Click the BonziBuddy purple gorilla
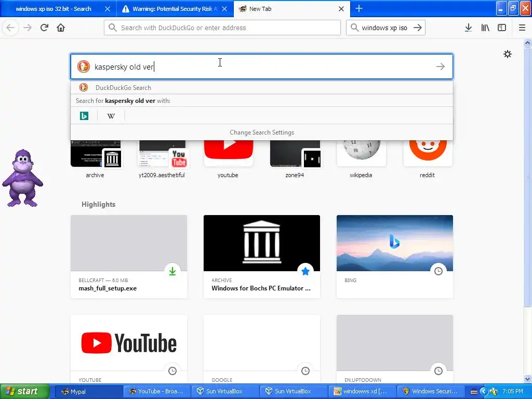 pos(23,178)
